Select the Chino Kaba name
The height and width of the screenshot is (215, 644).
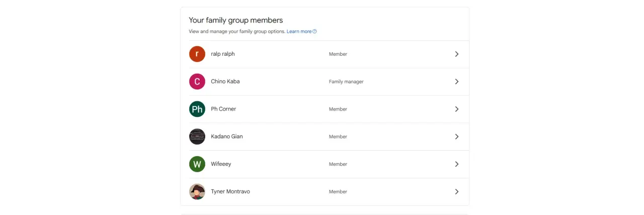225,81
